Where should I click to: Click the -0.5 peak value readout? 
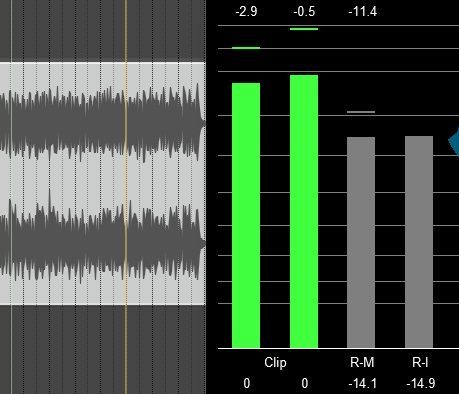pos(304,12)
